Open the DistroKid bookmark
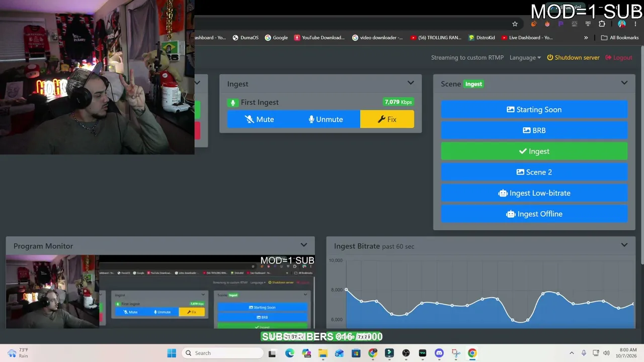The width and height of the screenshot is (644, 362). (481, 38)
